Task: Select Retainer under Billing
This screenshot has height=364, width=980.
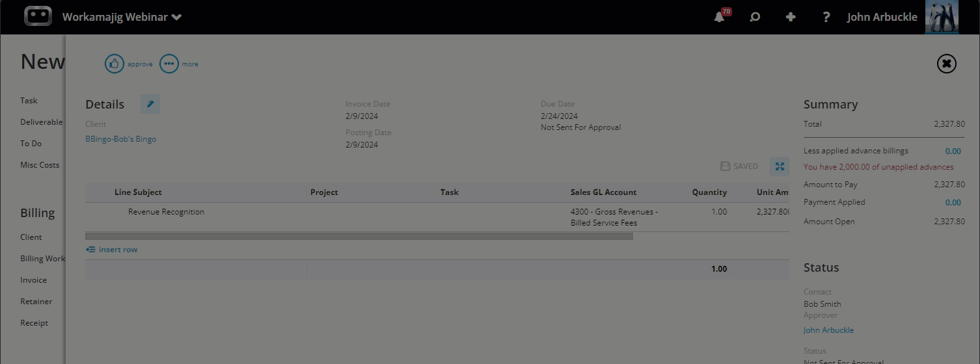Action: pyautogui.click(x=36, y=302)
